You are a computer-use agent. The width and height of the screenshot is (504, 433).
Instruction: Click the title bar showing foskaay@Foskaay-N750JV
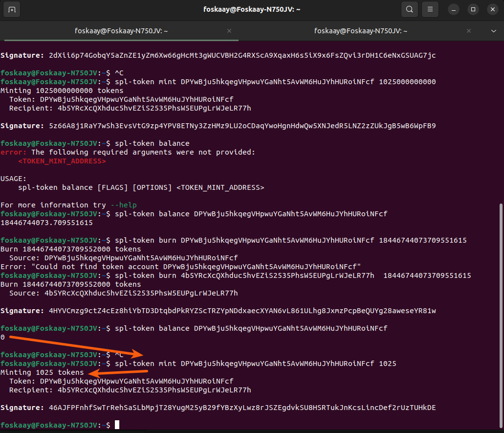click(252, 9)
